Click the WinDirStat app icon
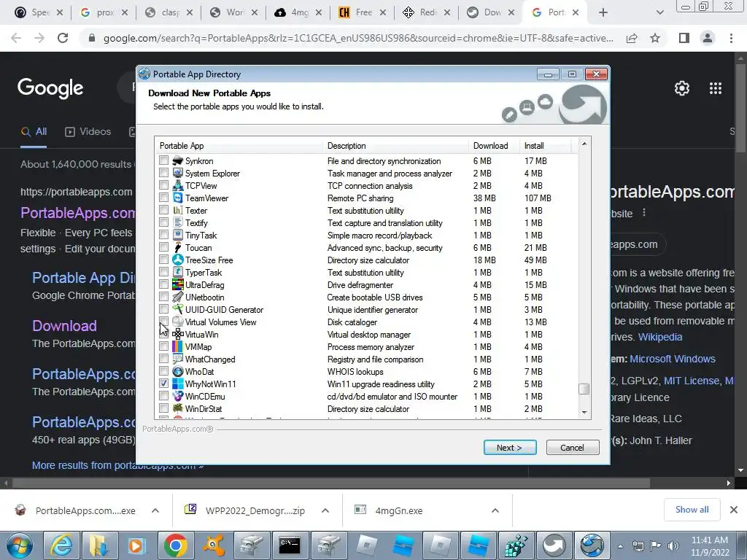This screenshot has width=747, height=560. point(178,408)
